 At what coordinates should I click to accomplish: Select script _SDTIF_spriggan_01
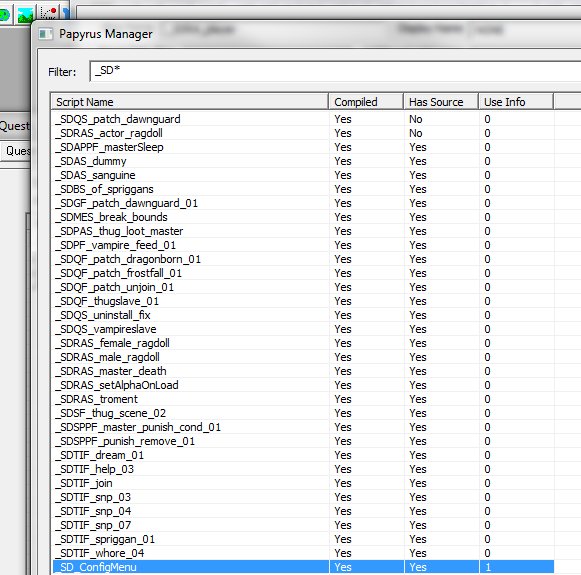(105, 539)
